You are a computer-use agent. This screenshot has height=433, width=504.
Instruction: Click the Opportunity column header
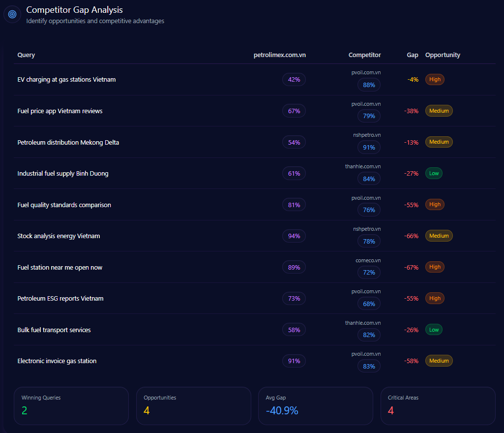pos(443,55)
